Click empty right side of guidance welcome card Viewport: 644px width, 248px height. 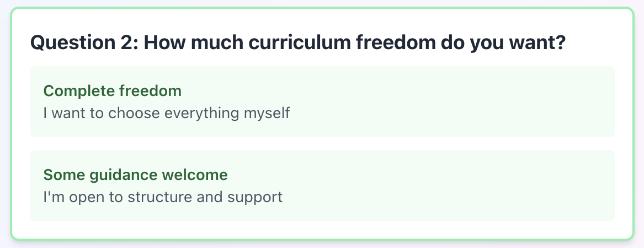(497, 186)
